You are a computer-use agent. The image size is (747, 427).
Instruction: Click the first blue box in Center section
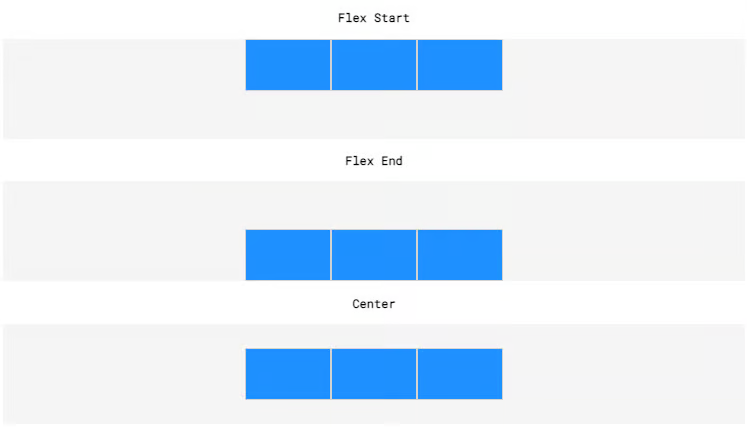pyautogui.click(x=288, y=374)
